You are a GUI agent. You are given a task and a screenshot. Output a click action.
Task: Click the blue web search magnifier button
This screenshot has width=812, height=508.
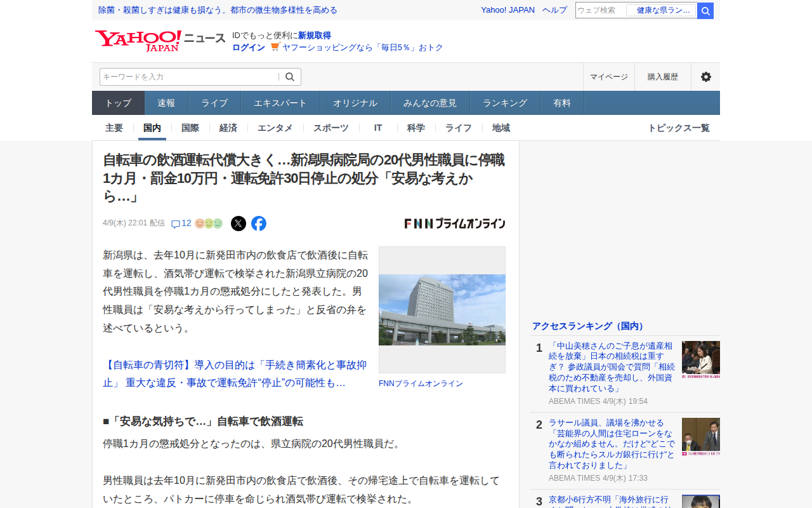tap(705, 11)
